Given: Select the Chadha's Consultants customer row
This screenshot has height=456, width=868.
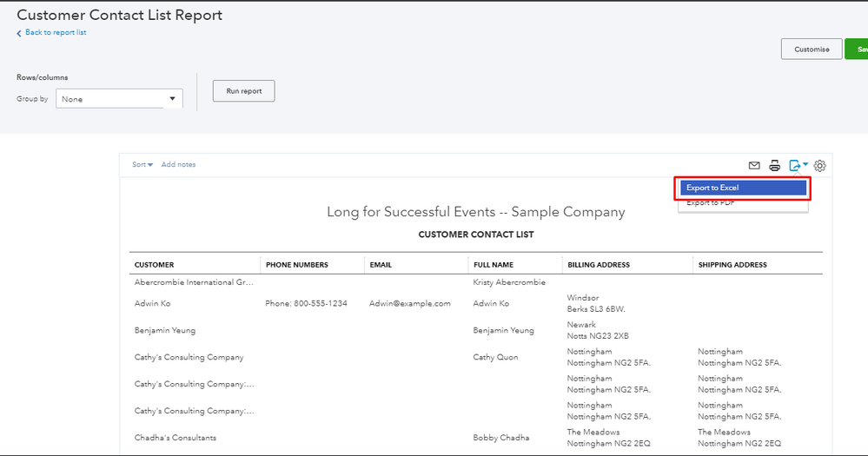Looking at the screenshot, I should click(176, 438).
